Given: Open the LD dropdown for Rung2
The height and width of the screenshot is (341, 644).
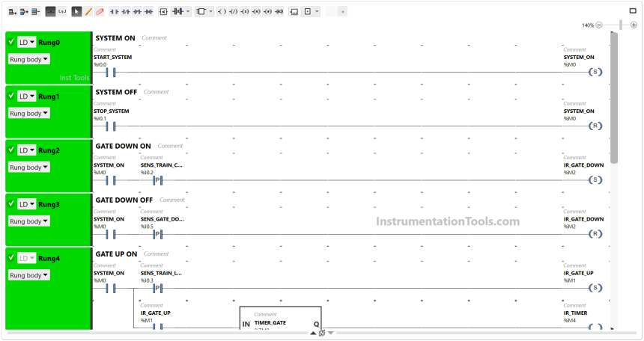Looking at the screenshot, I should point(27,150).
